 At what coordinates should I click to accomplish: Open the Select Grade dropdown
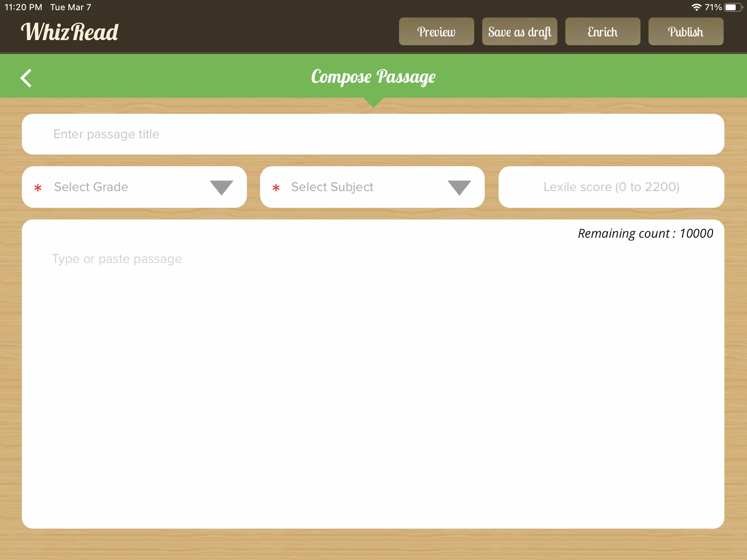click(x=135, y=187)
